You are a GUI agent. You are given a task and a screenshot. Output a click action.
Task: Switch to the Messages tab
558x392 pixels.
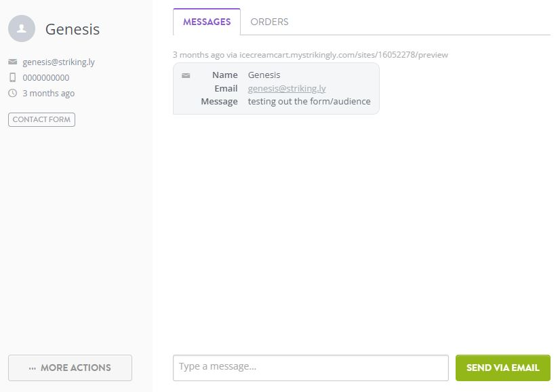tap(207, 22)
